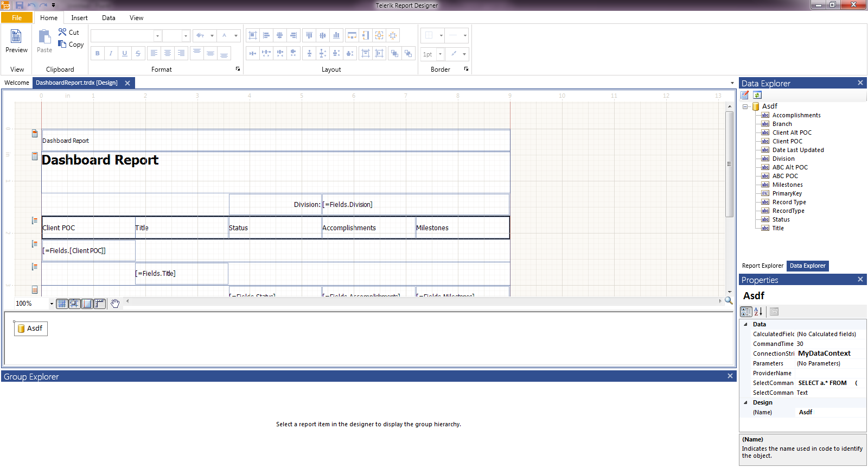868x467 pixels.
Task: Collapse the Design property category
Action: click(745, 402)
